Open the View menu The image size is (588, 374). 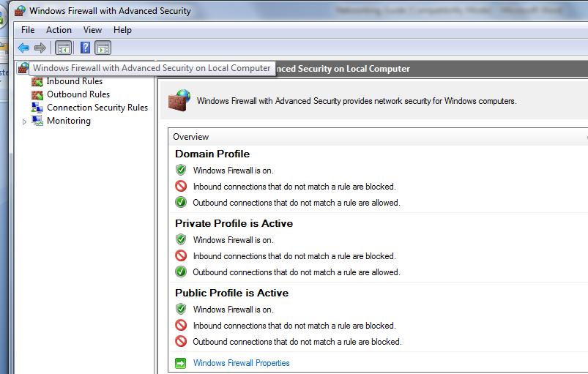tap(92, 30)
